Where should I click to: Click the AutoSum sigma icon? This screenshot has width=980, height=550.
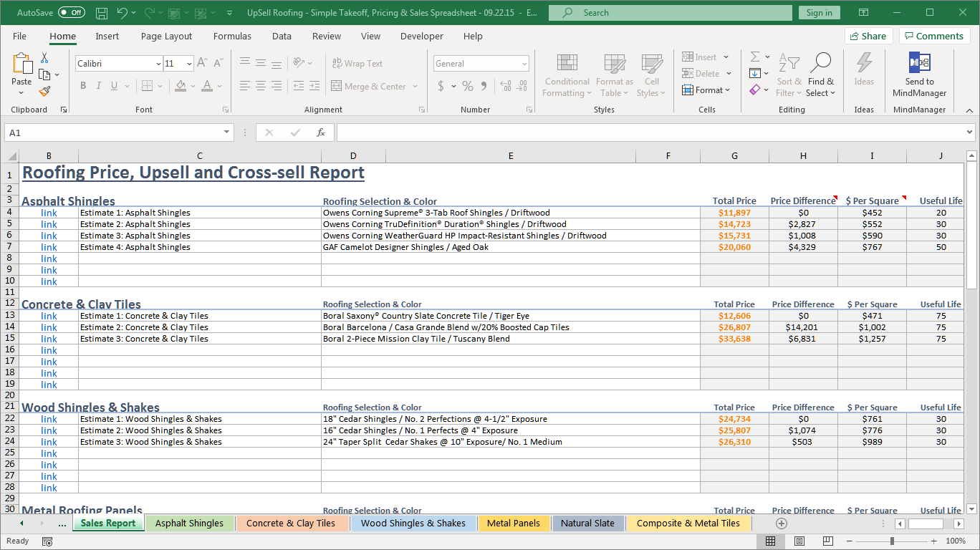(x=755, y=57)
